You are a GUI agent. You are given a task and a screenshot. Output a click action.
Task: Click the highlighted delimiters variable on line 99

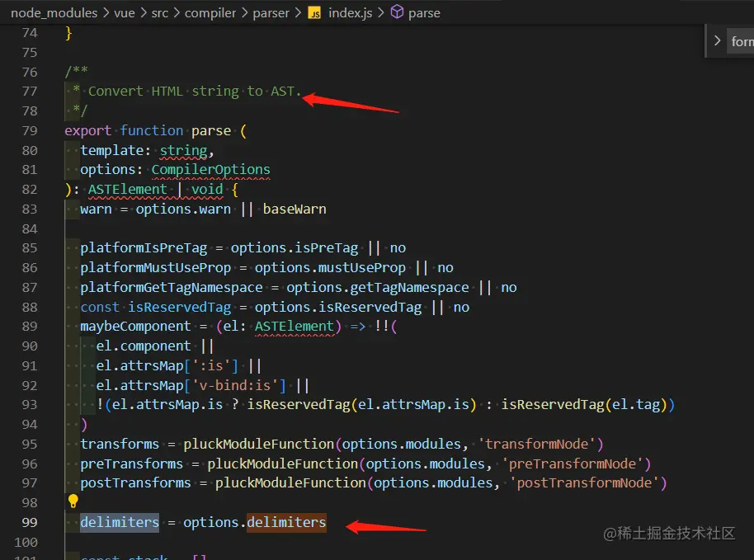pyautogui.click(x=120, y=522)
